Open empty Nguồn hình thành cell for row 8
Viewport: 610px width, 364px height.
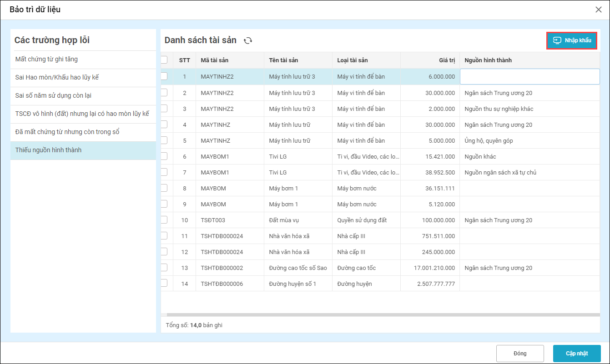pos(529,188)
